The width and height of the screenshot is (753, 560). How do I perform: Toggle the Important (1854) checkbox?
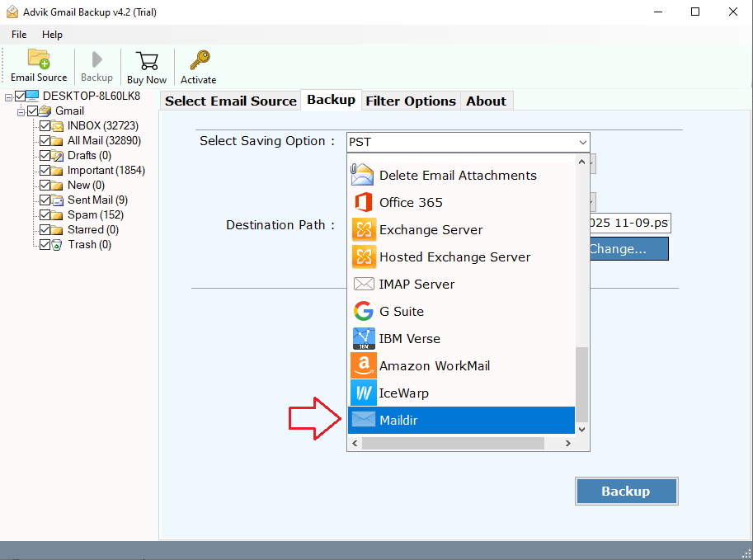click(x=45, y=171)
